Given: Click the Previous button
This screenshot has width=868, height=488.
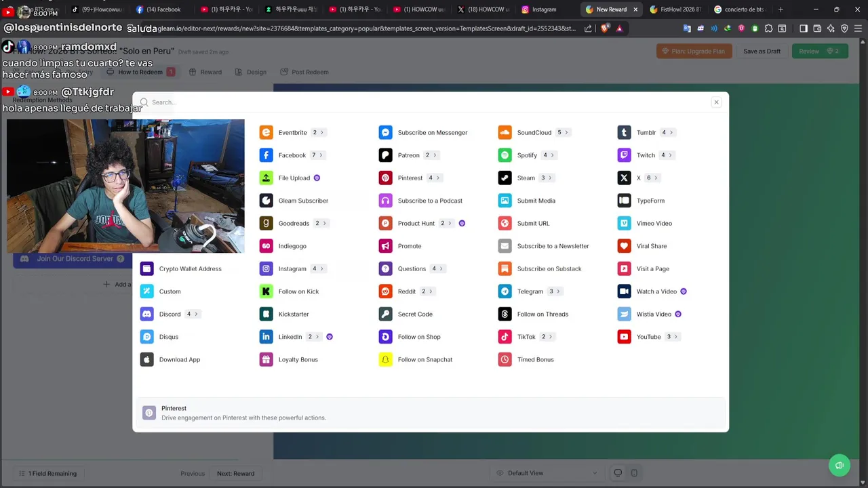Looking at the screenshot, I should [x=193, y=474].
